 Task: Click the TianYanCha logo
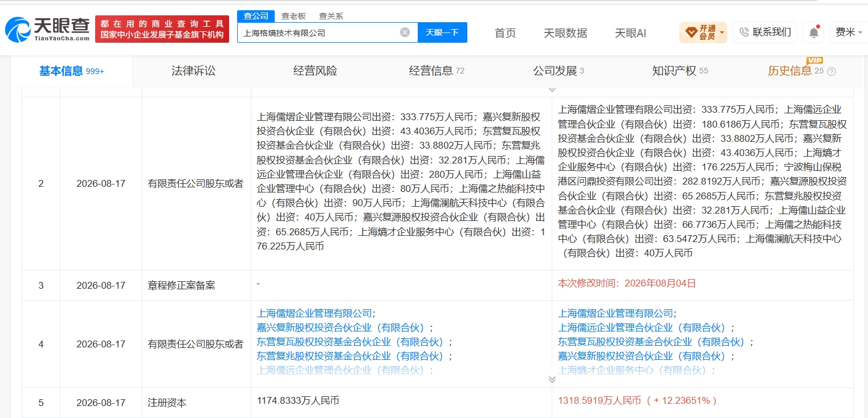coord(47,29)
